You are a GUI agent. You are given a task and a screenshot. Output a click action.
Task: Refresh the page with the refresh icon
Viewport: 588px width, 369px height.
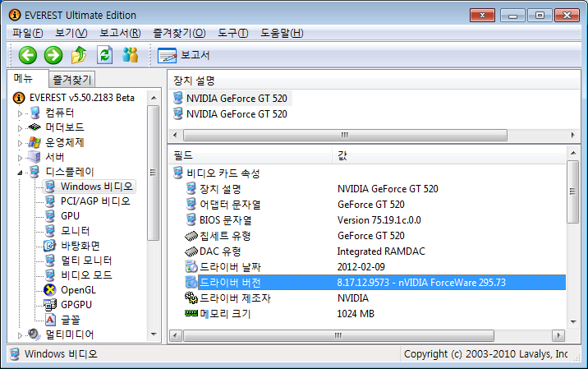coord(104,55)
